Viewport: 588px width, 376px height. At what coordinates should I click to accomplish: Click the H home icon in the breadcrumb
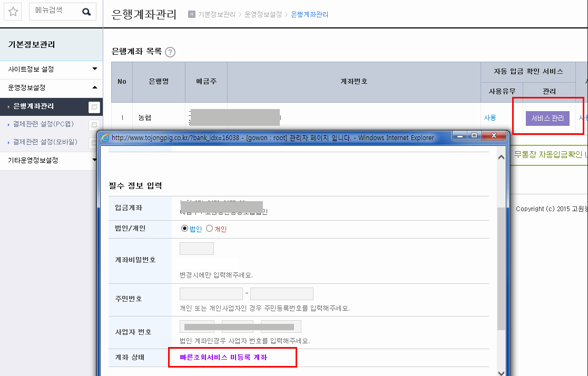(192, 14)
